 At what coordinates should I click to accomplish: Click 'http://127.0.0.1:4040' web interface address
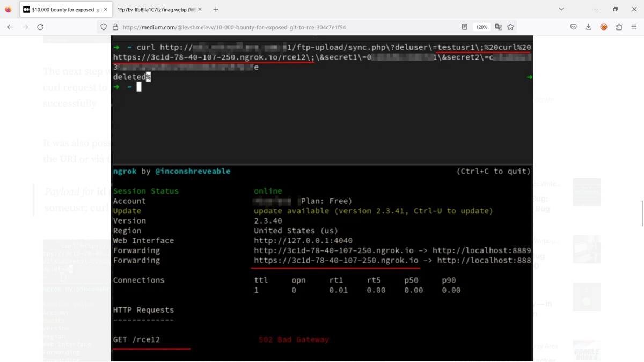[303, 240]
